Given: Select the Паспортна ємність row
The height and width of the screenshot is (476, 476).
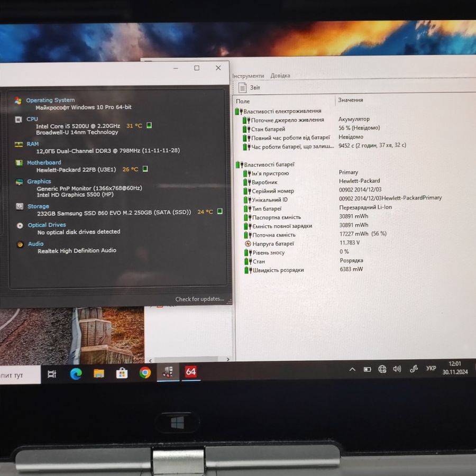Looking at the screenshot, I should (272, 218).
